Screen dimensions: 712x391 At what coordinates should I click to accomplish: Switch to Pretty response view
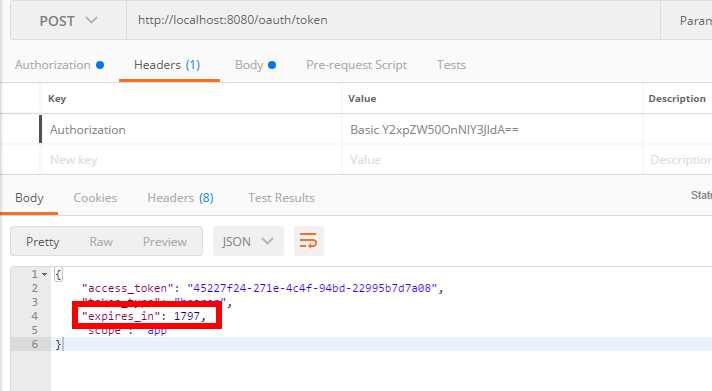43,242
